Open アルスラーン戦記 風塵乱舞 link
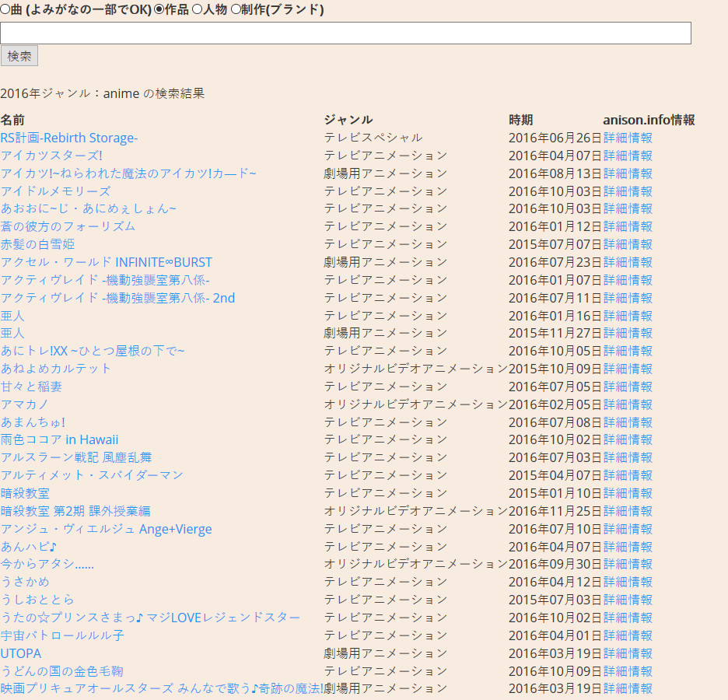The width and height of the screenshot is (728, 700). click(x=76, y=457)
